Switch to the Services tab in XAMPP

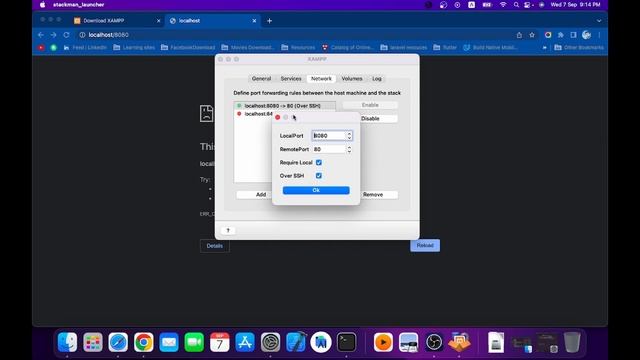[291, 78]
